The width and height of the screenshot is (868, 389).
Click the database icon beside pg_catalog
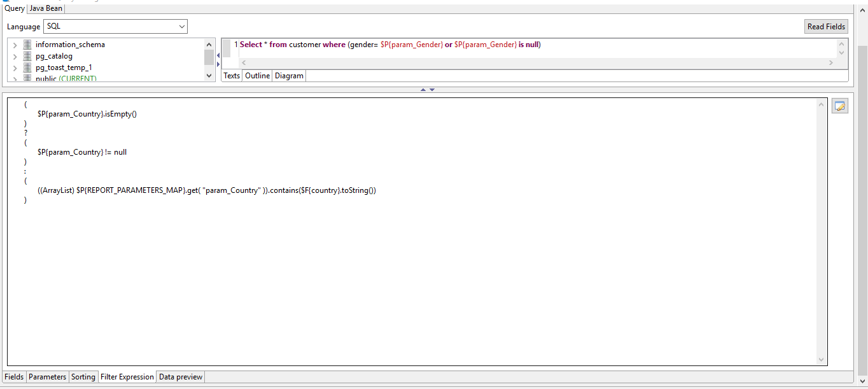(x=26, y=56)
